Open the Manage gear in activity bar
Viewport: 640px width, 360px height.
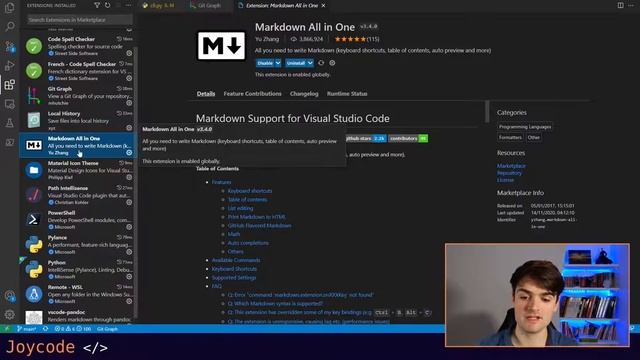[9, 314]
